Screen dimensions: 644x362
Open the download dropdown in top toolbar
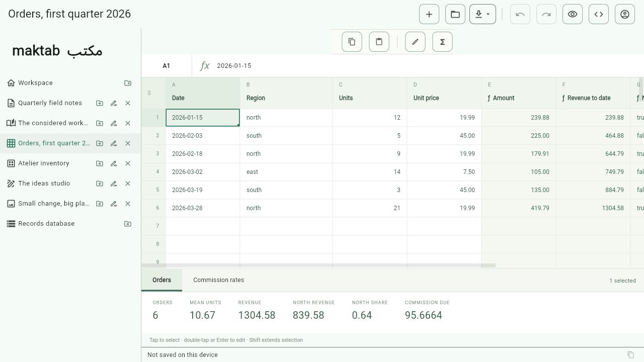click(x=482, y=14)
